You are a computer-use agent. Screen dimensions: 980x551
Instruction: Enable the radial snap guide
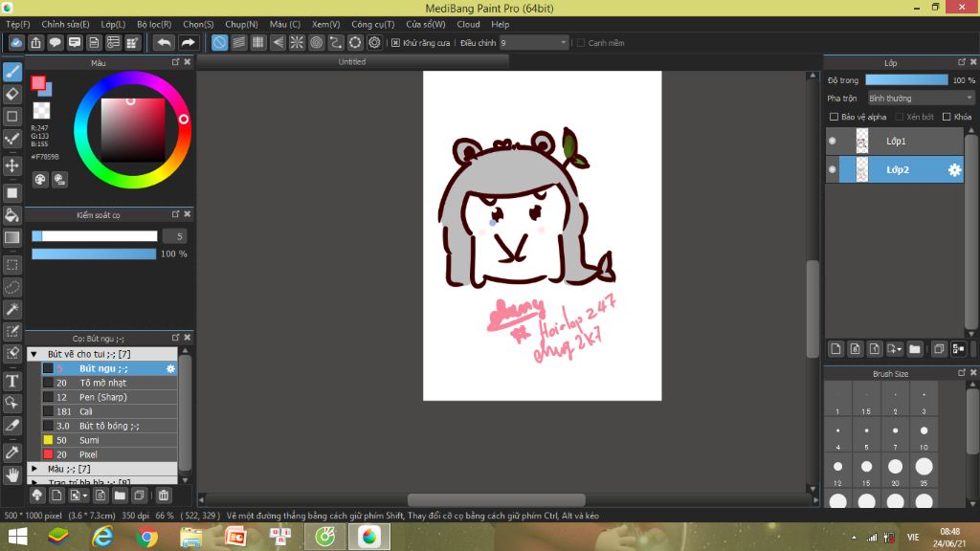coord(297,42)
